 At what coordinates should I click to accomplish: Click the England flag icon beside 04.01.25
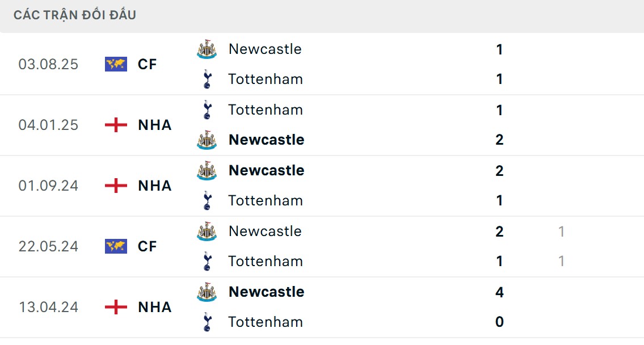coord(115,125)
